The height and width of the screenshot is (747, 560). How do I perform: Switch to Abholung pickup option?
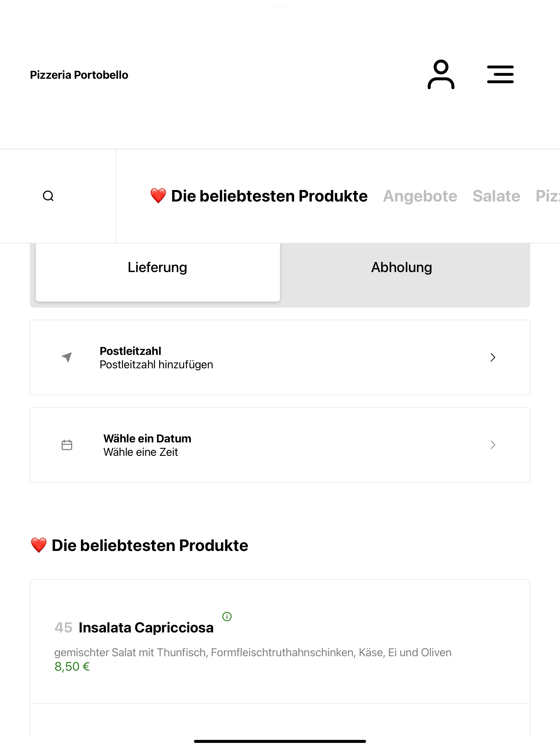click(x=402, y=267)
